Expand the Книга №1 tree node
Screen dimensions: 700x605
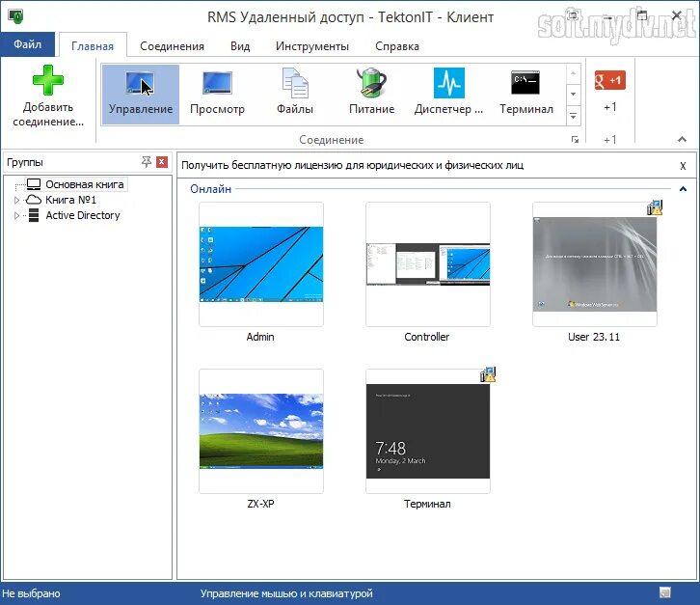tap(16, 200)
